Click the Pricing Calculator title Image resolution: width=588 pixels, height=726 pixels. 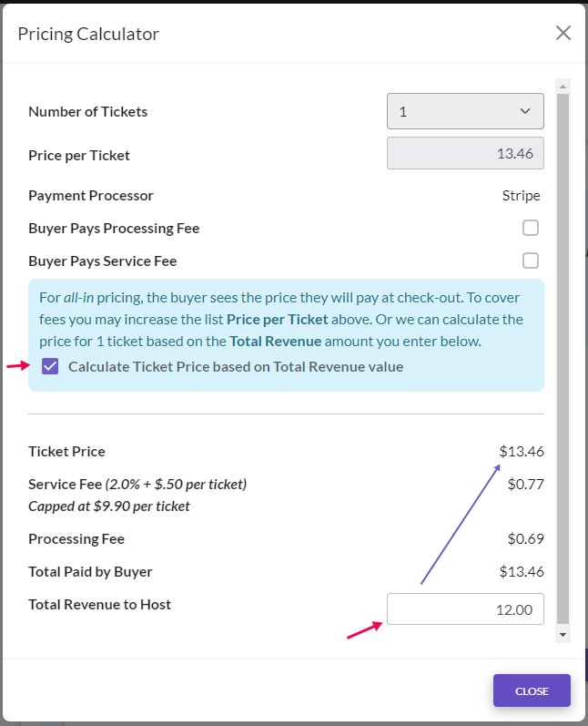click(x=88, y=34)
